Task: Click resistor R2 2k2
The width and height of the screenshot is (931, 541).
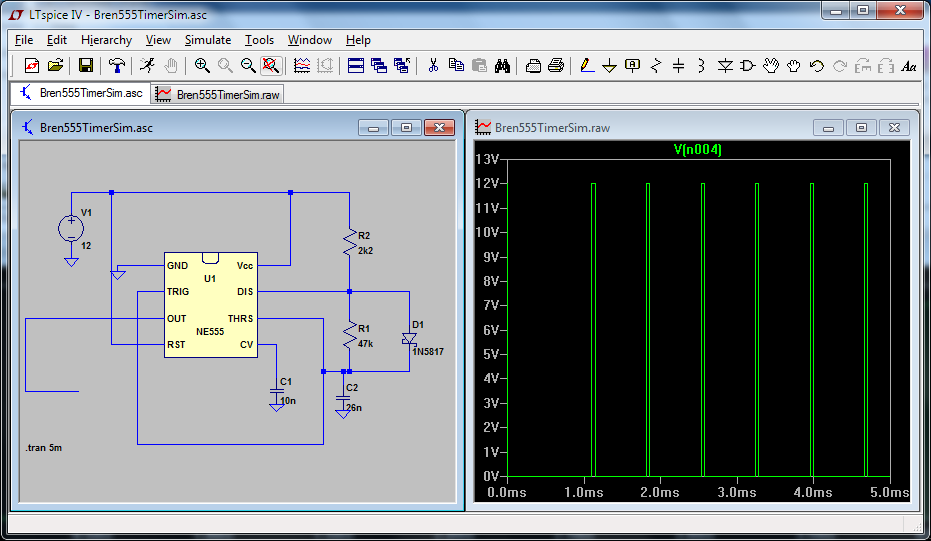Action: point(350,243)
